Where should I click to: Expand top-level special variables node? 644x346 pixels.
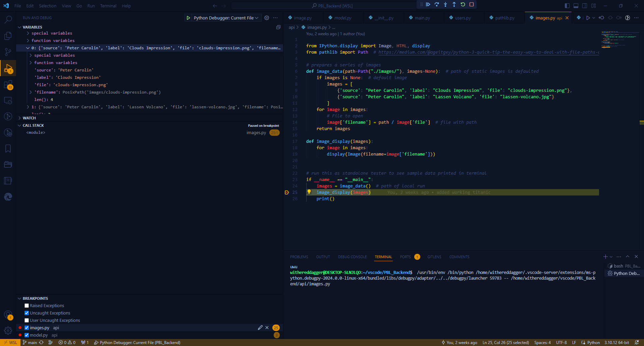[28, 33]
